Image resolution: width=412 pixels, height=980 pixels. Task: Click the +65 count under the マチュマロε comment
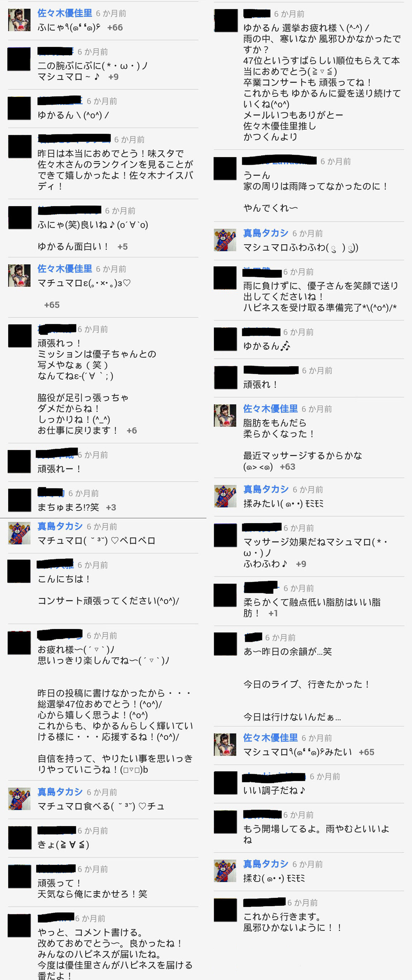(52, 305)
